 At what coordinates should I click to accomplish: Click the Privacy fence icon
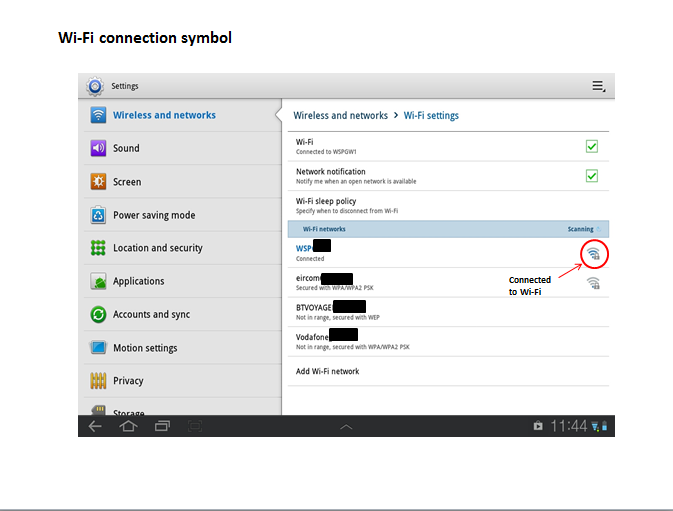98,381
